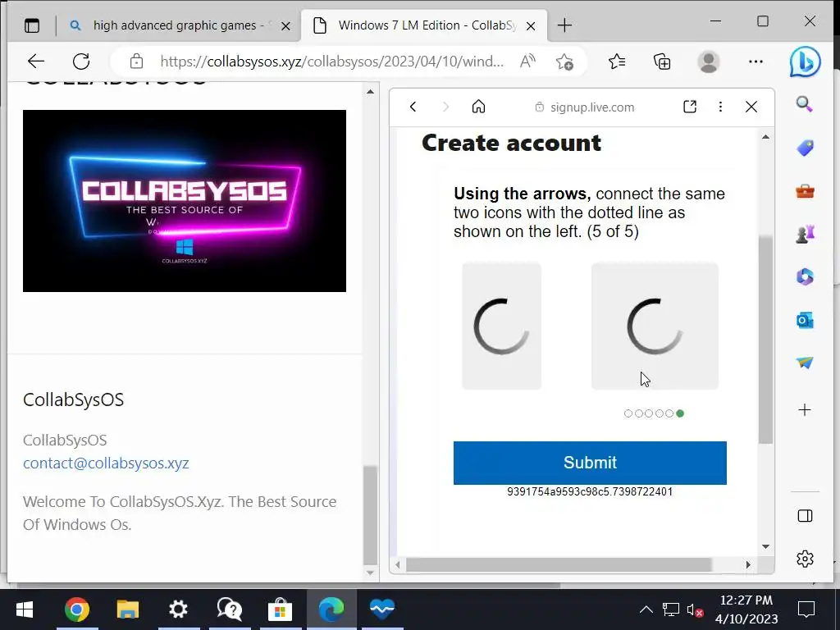
Task: Click the collabsysos.xyz address bar URL
Action: pyautogui.click(x=331, y=62)
